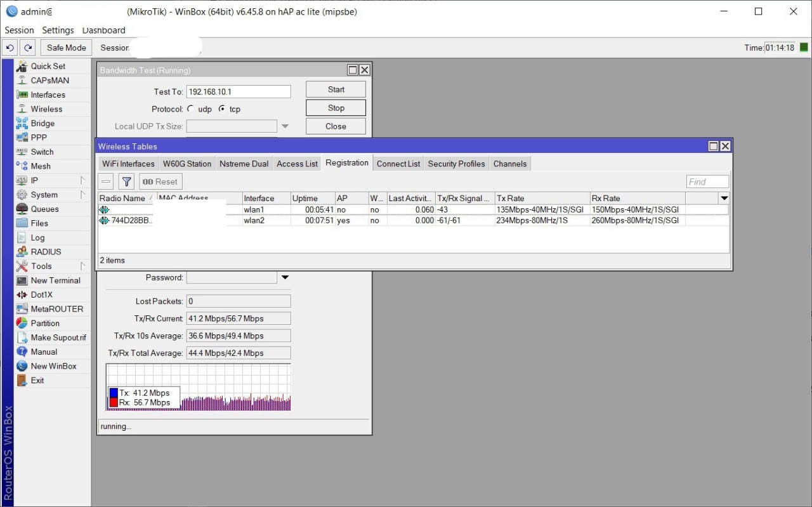812x507 pixels.
Task: Switch to Security Profiles tab
Action: coord(456,164)
